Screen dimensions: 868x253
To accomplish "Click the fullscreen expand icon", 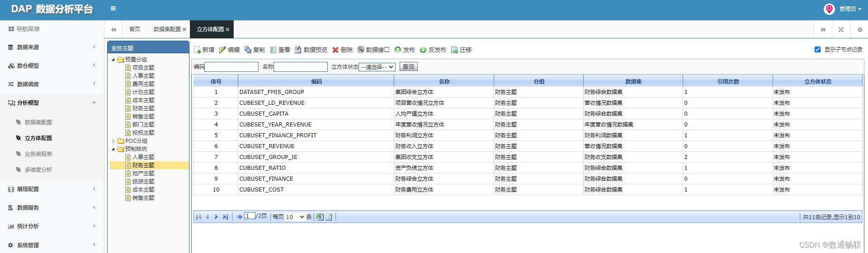I will point(841,29).
